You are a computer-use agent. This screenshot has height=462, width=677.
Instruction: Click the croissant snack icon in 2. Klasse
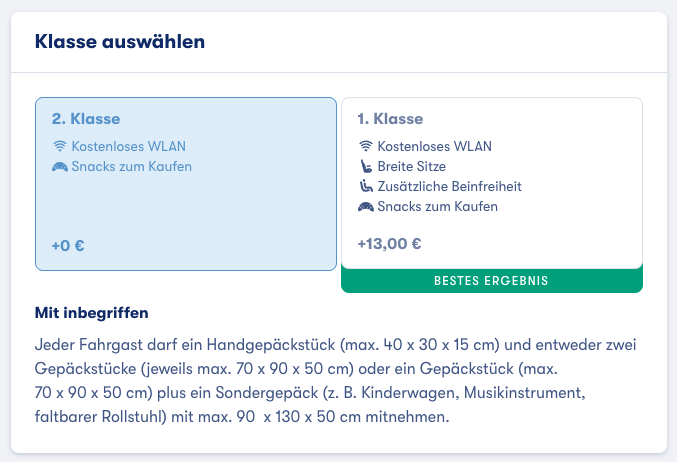[x=60, y=167]
